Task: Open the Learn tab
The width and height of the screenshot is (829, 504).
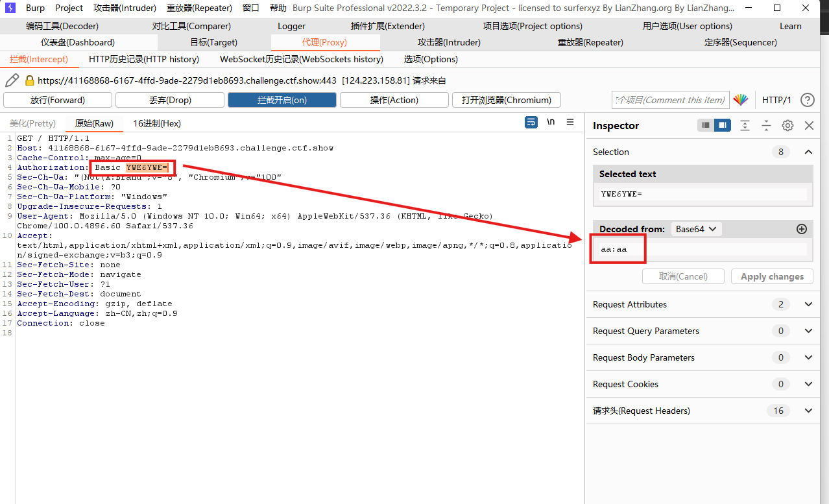Action: point(791,26)
